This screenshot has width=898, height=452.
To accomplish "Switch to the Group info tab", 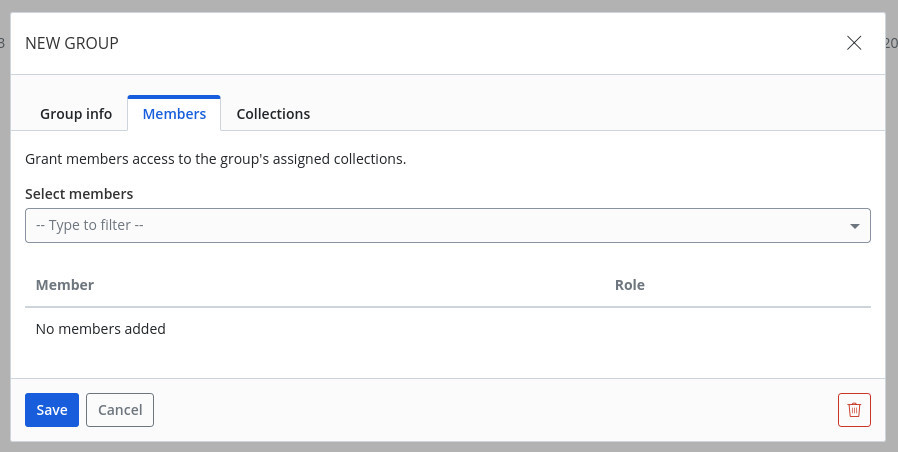I will coord(76,114).
